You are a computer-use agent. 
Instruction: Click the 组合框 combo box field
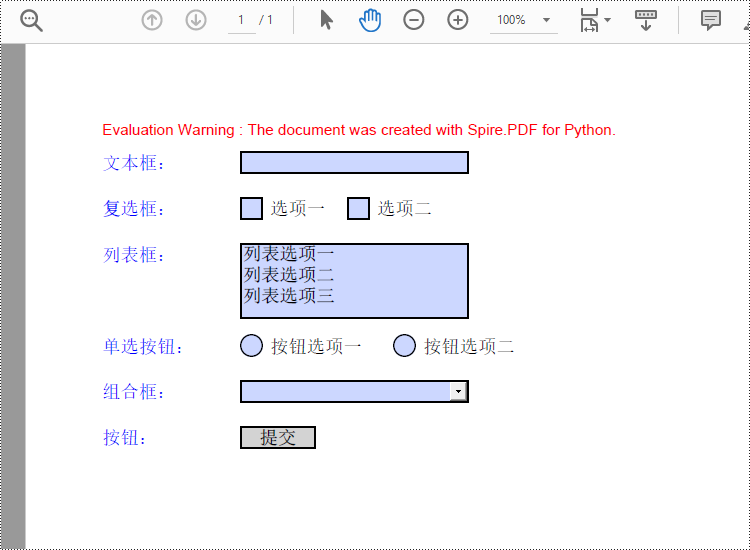pos(354,392)
